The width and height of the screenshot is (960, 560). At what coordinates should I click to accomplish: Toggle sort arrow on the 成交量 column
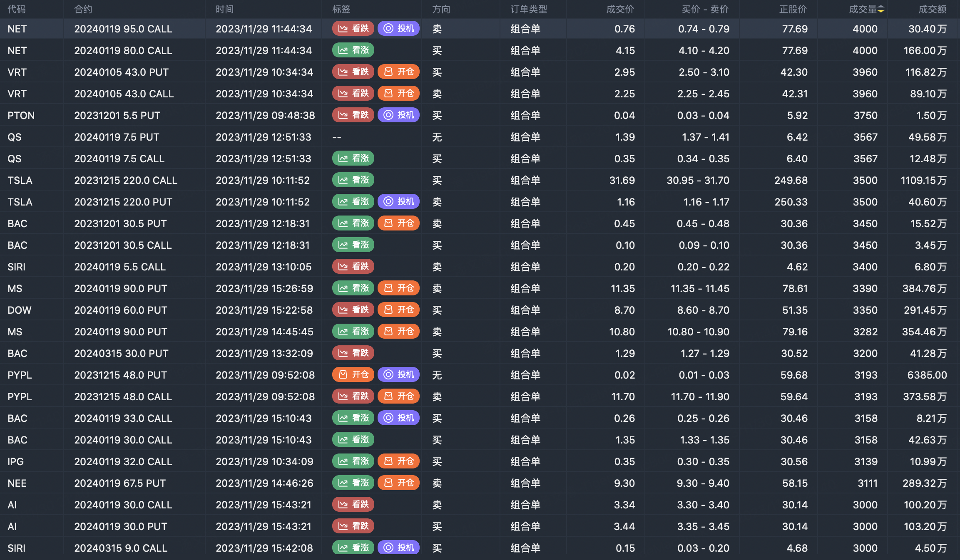[x=881, y=10]
